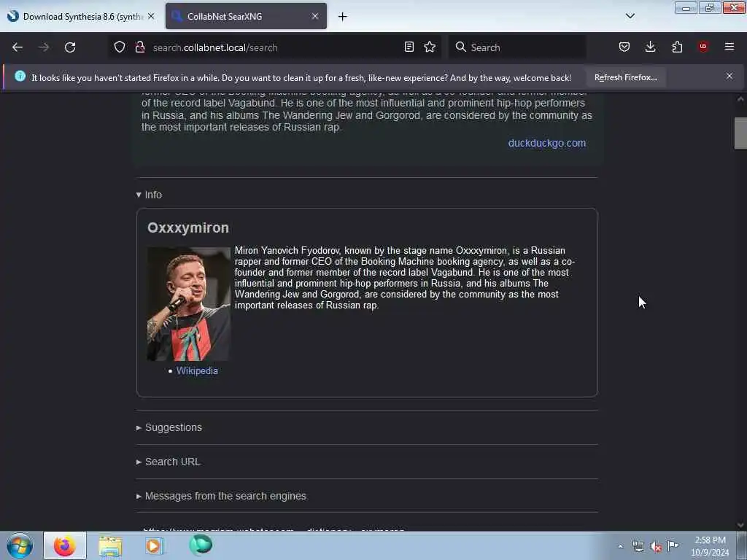Open the tracking protection shield icon
This screenshot has height=560, width=747.
[120, 47]
